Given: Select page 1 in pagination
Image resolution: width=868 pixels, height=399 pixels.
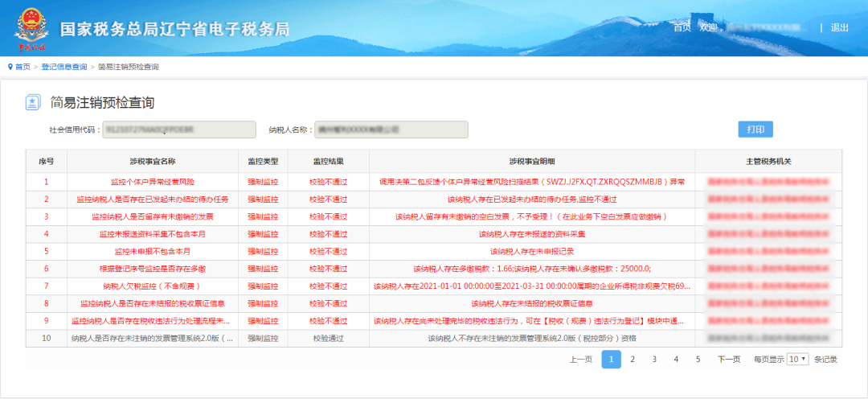Looking at the screenshot, I should tap(611, 359).
